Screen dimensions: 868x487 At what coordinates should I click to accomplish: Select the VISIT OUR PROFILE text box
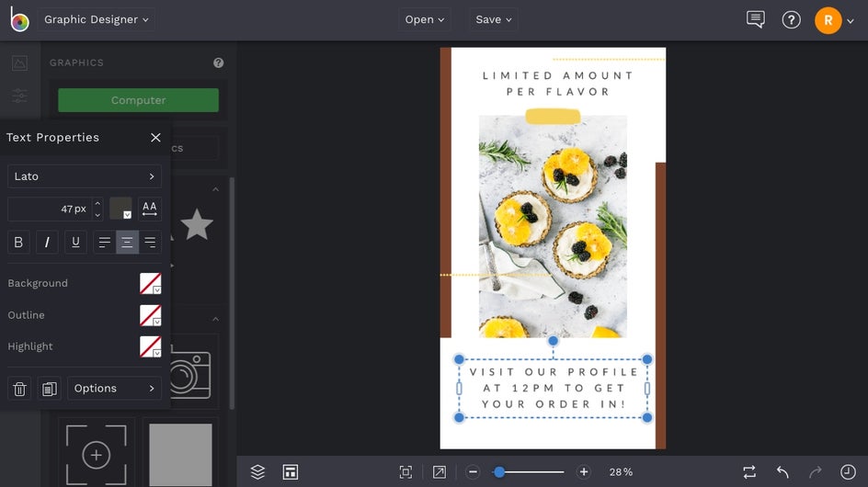[x=553, y=388]
